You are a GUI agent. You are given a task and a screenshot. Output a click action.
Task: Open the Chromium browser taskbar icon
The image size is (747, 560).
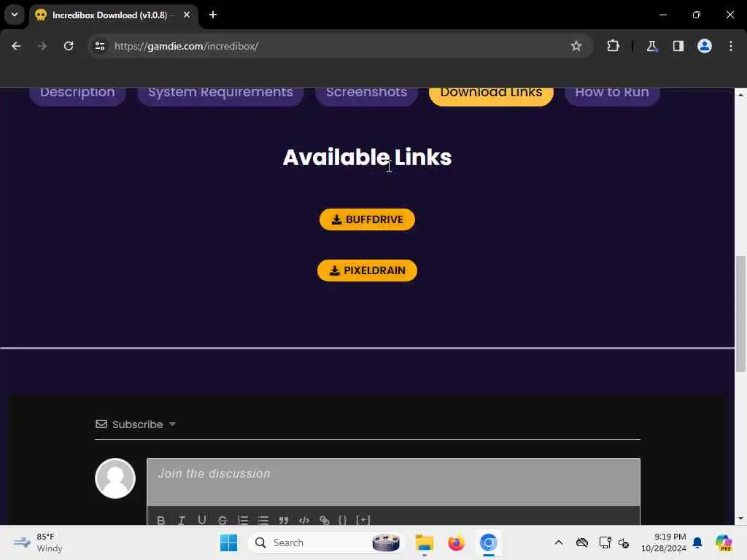tap(488, 542)
